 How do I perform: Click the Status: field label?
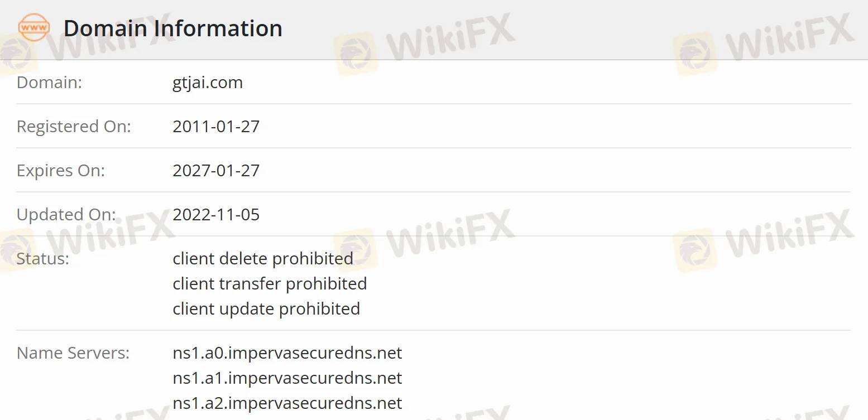43,259
